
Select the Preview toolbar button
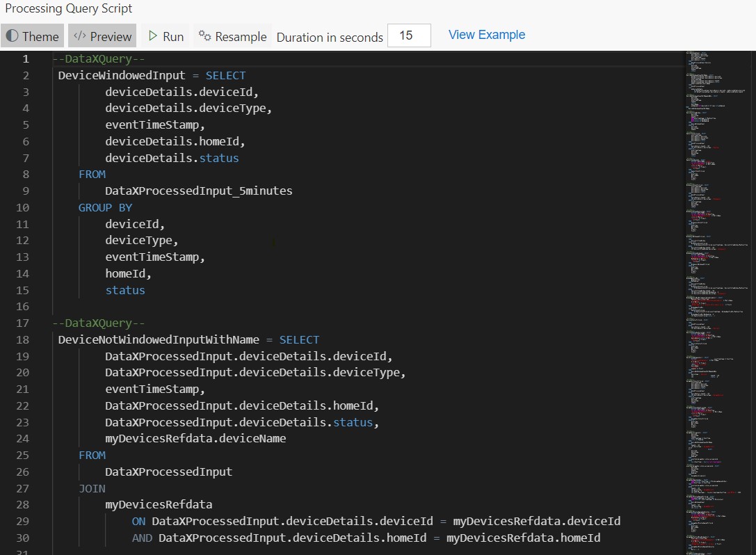point(102,36)
